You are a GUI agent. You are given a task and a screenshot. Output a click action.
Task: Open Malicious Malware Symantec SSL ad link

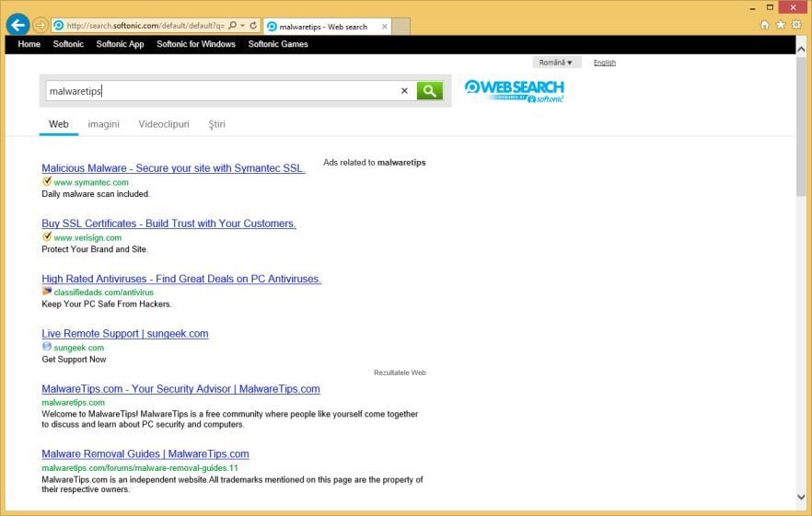[173, 168]
